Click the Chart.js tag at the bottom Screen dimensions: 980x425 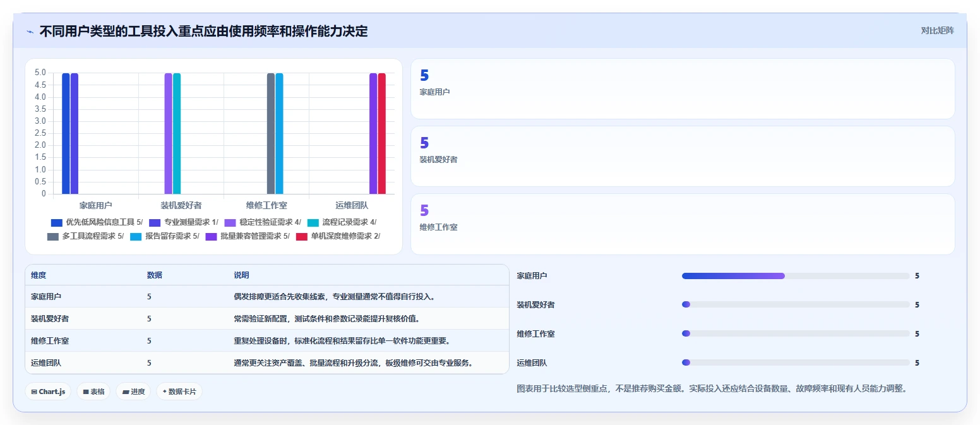pyautogui.click(x=48, y=392)
